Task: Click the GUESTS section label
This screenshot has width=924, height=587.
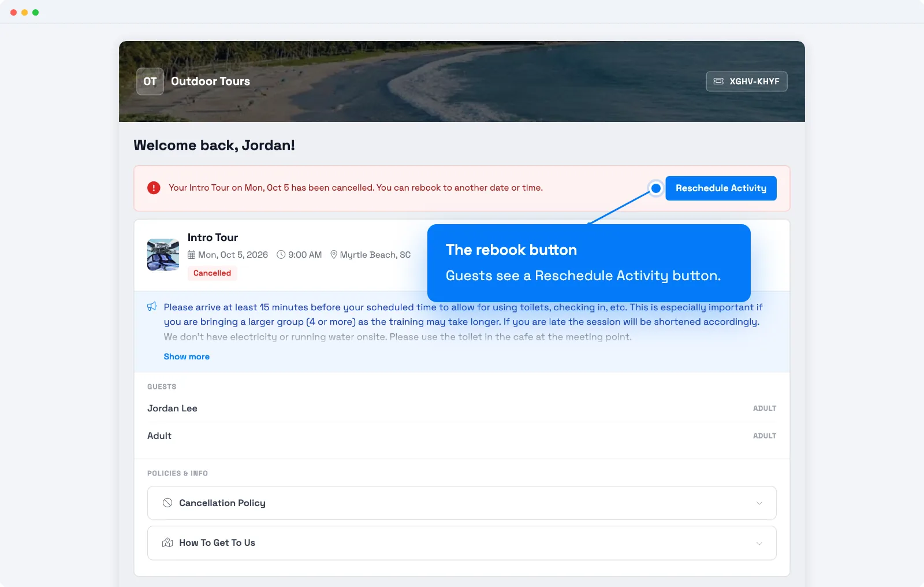Action: point(162,387)
